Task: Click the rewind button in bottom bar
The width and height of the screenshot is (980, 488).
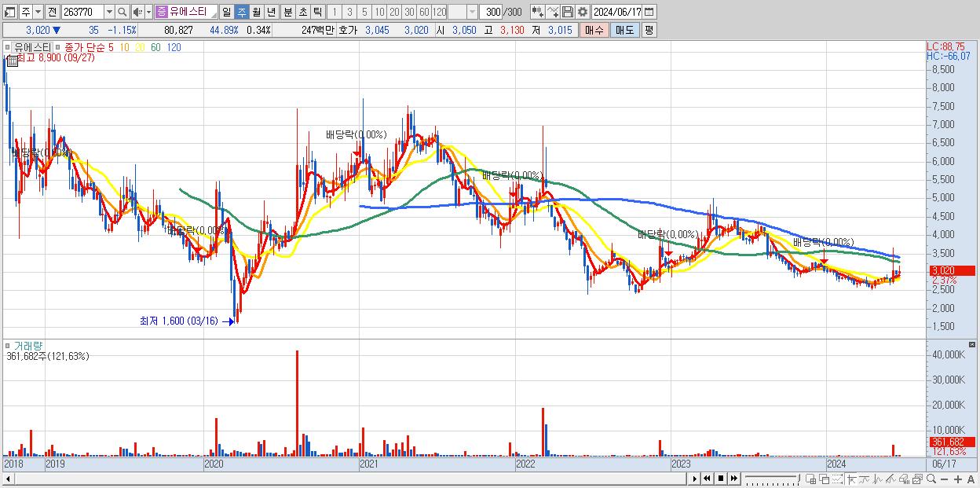Action: (707, 479)
